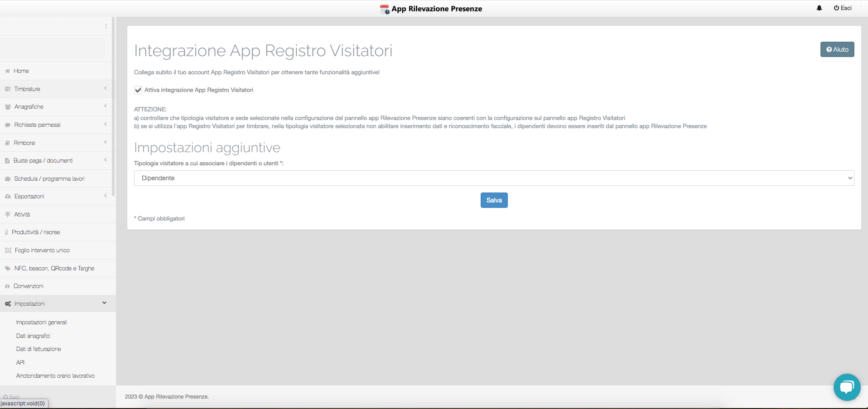Go to the API settings item

[x=20, y=362]
